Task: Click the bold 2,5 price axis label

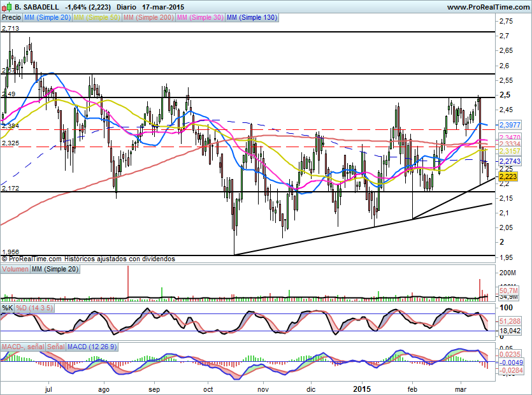Action: point(505,95)
